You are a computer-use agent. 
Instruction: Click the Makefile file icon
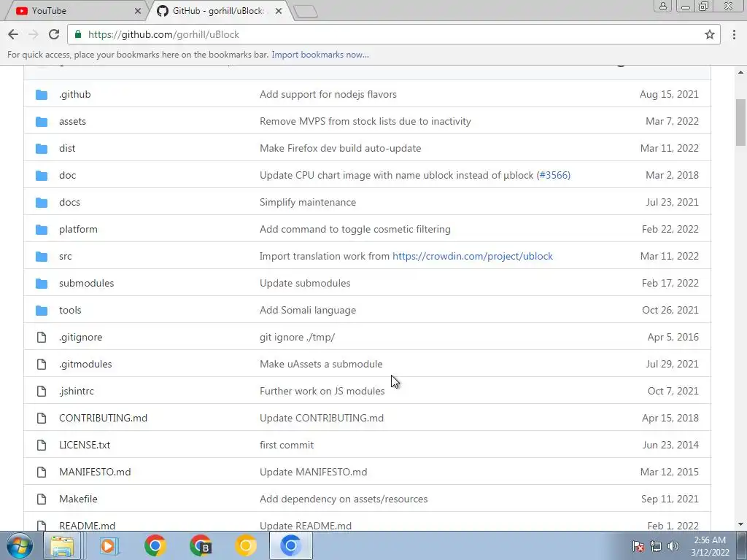42,499
